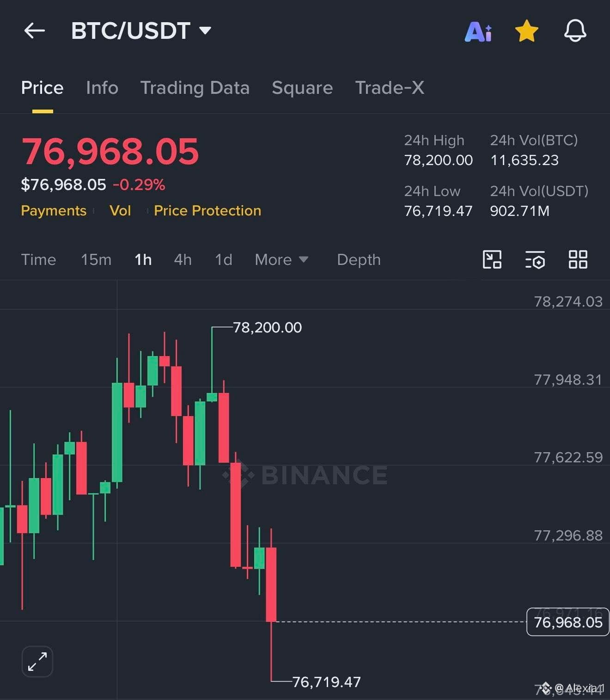This screenshot has width=610, height=700.
Task: Open chart indicator settings icon
Action: (535, 259)
